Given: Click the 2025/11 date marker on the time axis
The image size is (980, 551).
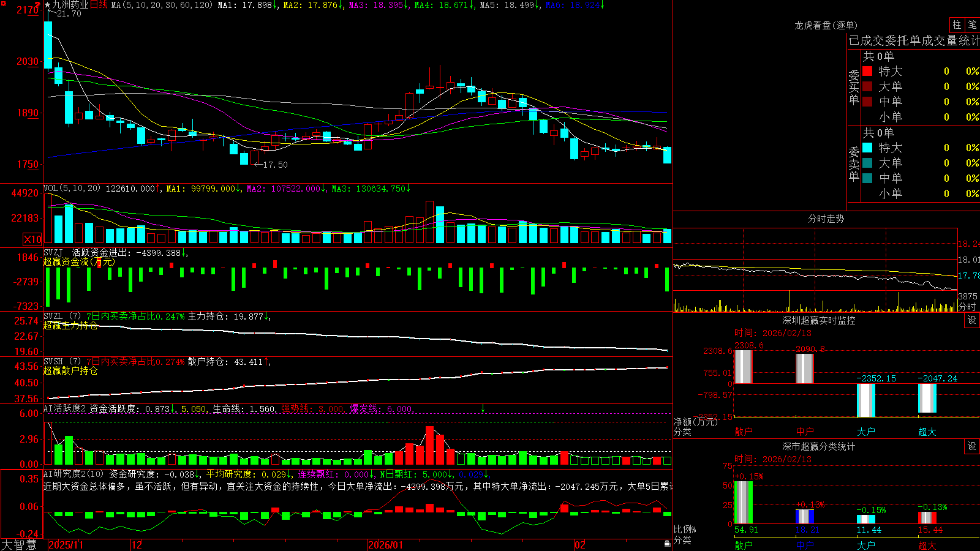Looking at the screenshot, I should click(66, 545).
